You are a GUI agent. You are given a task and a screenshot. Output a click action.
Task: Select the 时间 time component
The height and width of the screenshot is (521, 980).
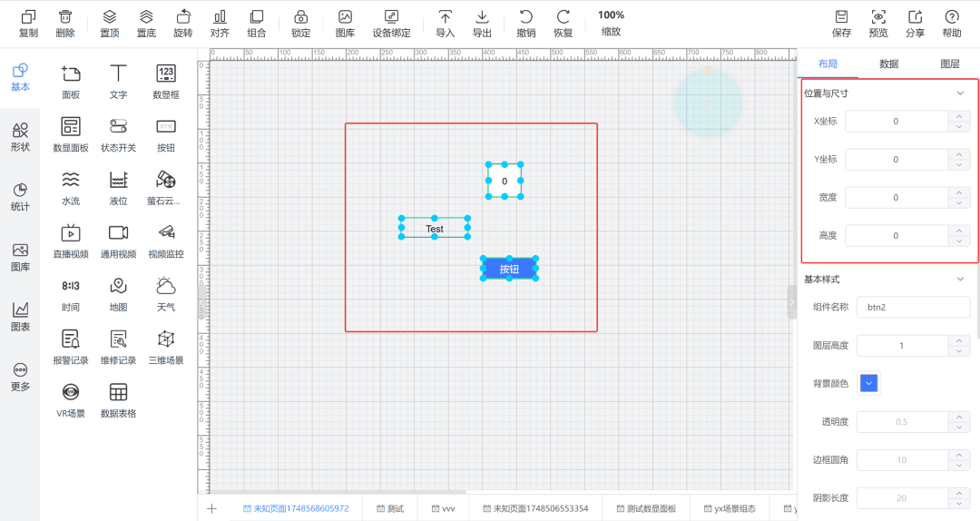coord(71,295)
